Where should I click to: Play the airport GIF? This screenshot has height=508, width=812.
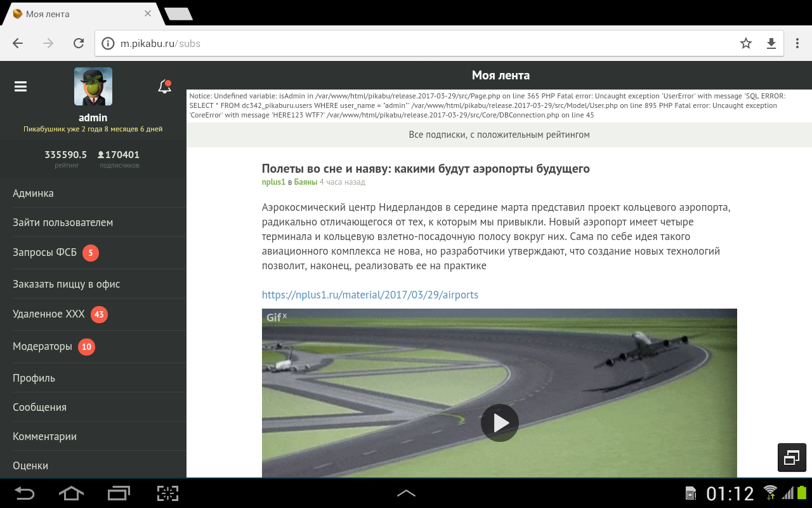coord(499,423)
